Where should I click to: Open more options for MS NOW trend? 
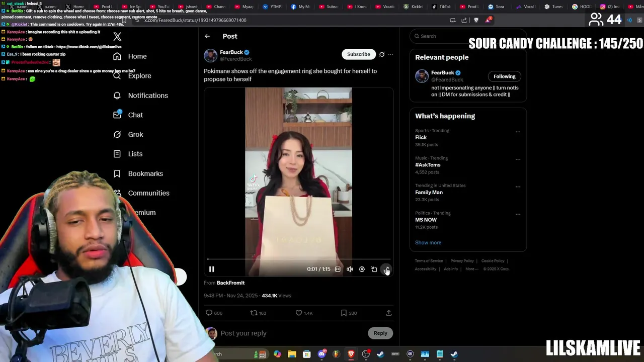click(x=518, y=214)
